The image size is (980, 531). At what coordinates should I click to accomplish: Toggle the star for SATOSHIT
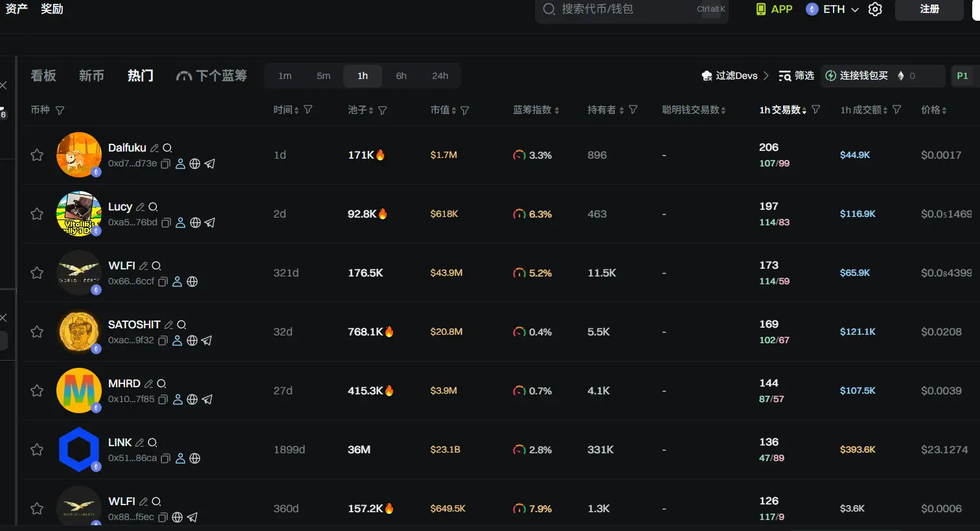click(x=37, y=332)
